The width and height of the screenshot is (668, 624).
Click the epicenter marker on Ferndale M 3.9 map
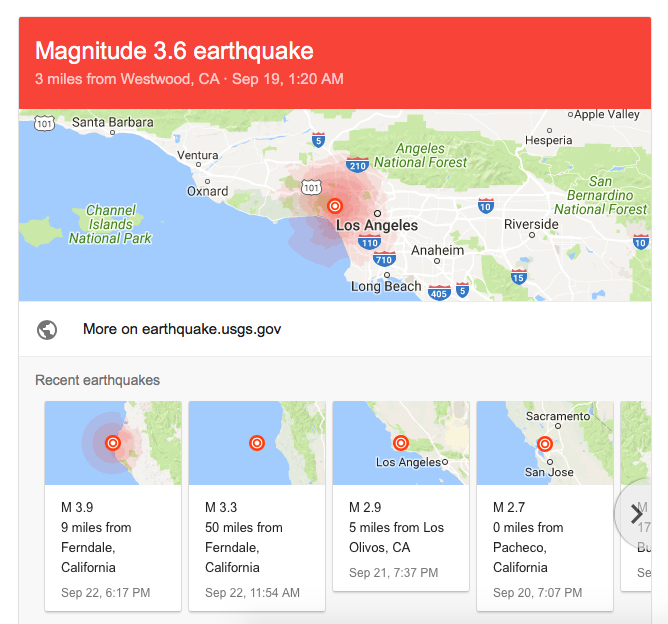pos(113,442)
